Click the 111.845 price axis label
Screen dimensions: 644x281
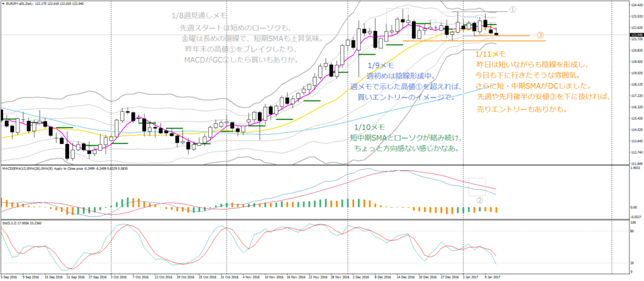pos(636,163)
